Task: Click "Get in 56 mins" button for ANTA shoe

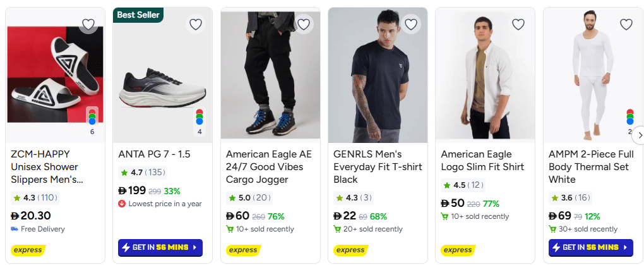Action: point(160,247)
